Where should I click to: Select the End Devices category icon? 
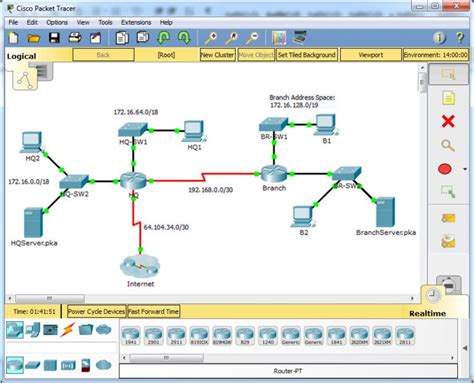[33, 330]
